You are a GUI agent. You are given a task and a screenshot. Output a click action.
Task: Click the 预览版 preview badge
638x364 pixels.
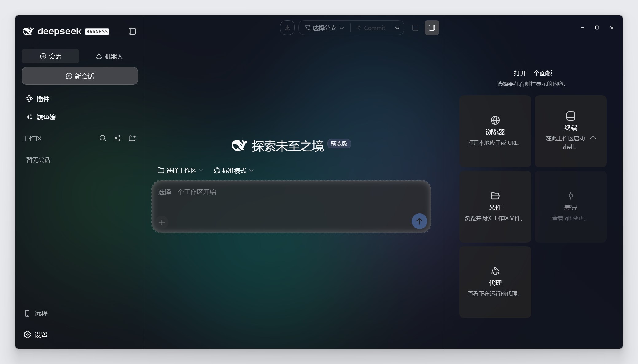pyautogui.click(x=339, y=144)
